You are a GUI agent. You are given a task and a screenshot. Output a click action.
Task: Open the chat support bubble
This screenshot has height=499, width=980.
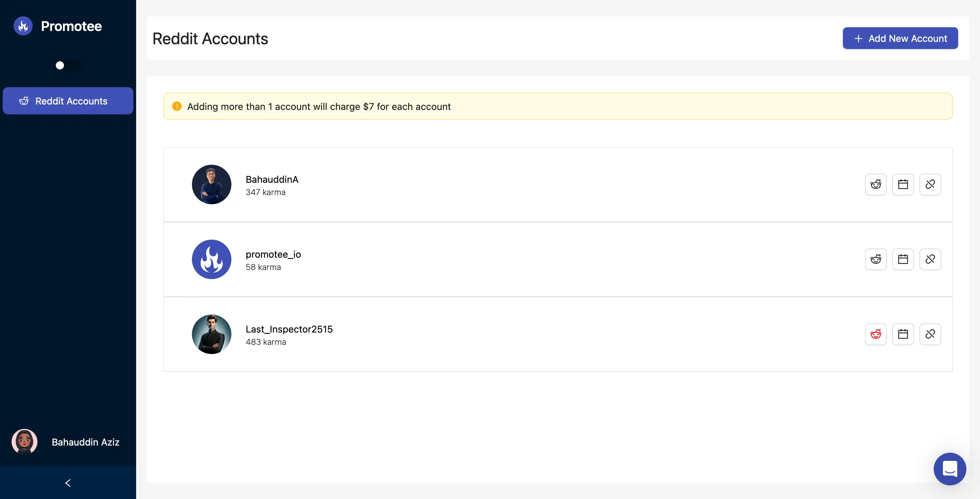[950, 469]
